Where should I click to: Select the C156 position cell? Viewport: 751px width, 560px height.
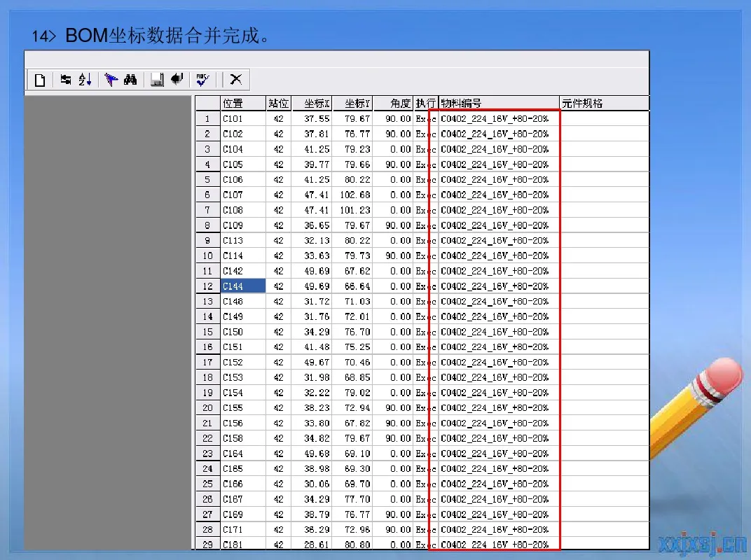tap(243, 423)
